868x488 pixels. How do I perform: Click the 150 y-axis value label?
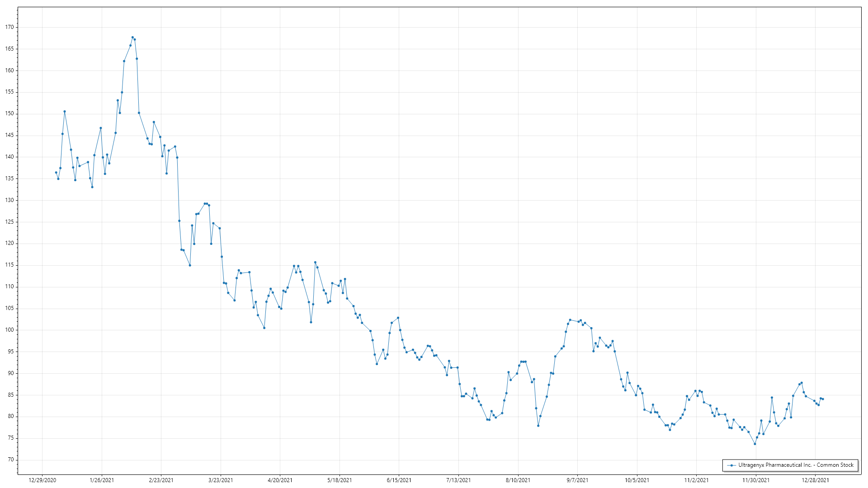point(9,114)
